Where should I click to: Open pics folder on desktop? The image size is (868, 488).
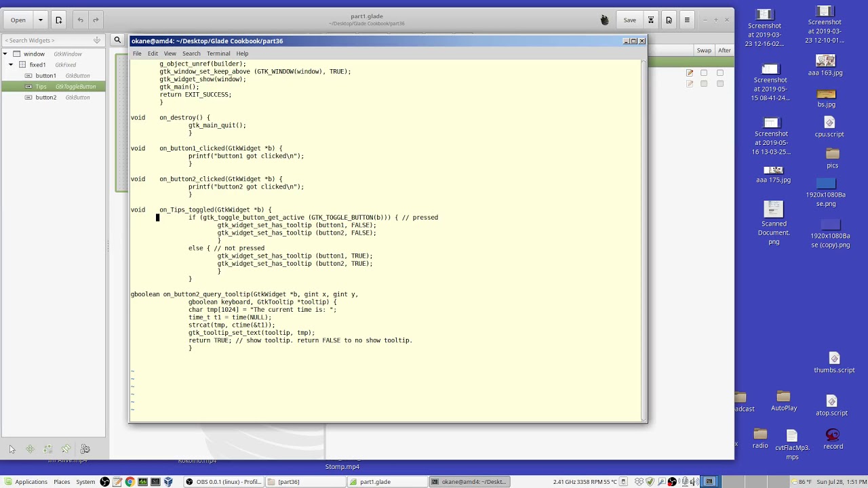pyautogui.click(x=832, y=159)
